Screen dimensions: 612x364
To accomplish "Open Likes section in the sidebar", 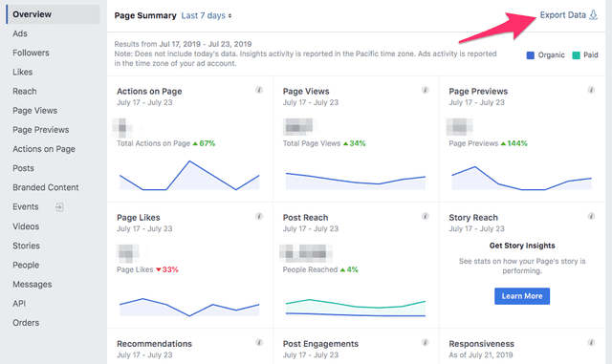I will 23,72.
